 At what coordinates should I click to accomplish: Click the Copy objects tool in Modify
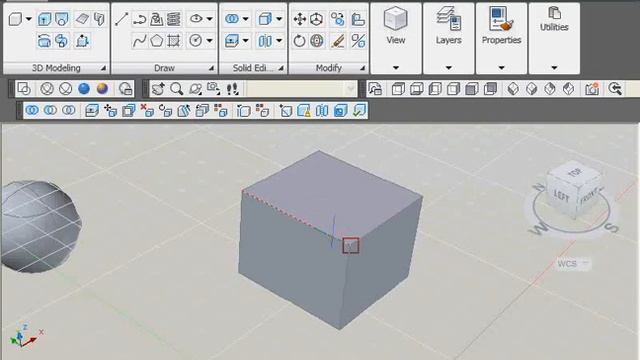[338, 19]
